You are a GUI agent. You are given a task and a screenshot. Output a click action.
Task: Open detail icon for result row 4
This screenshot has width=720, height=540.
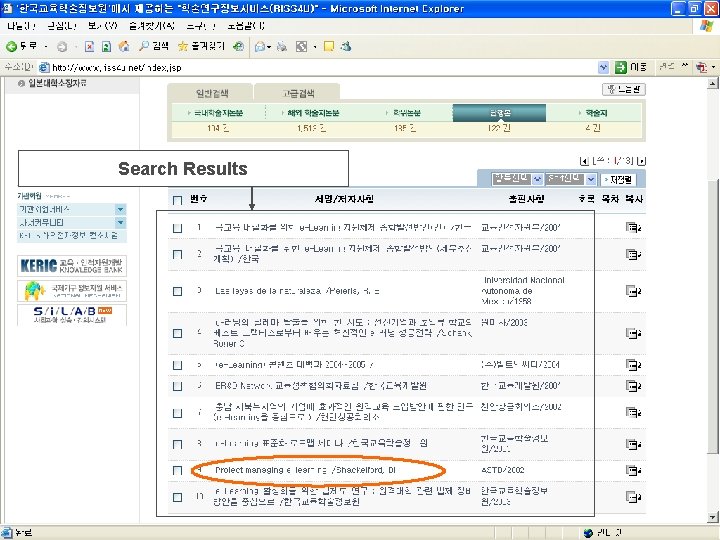click(x=633, y=333)
